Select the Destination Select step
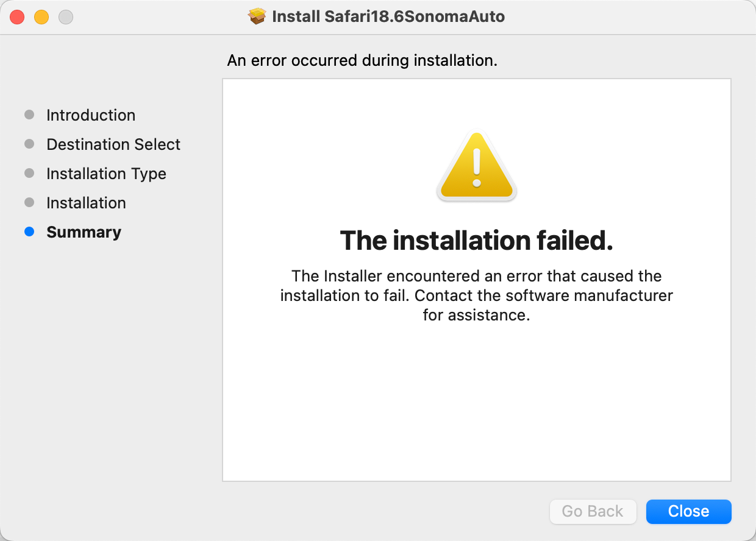 (113, 144)
